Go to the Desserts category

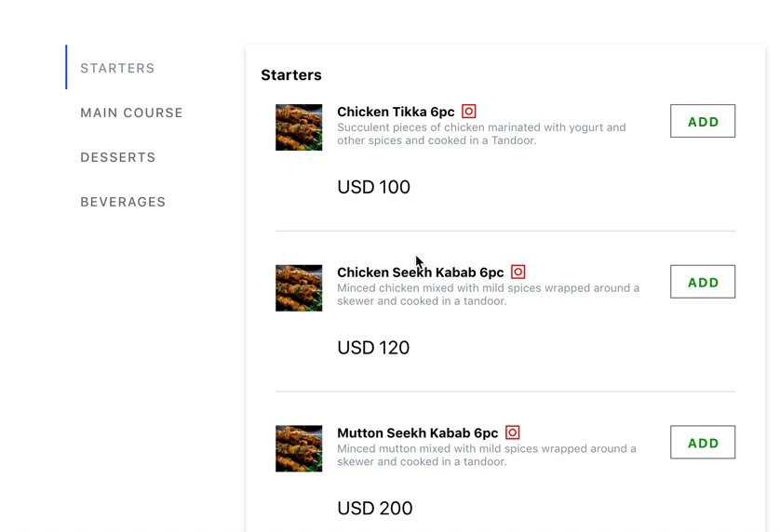coord(117,157)
